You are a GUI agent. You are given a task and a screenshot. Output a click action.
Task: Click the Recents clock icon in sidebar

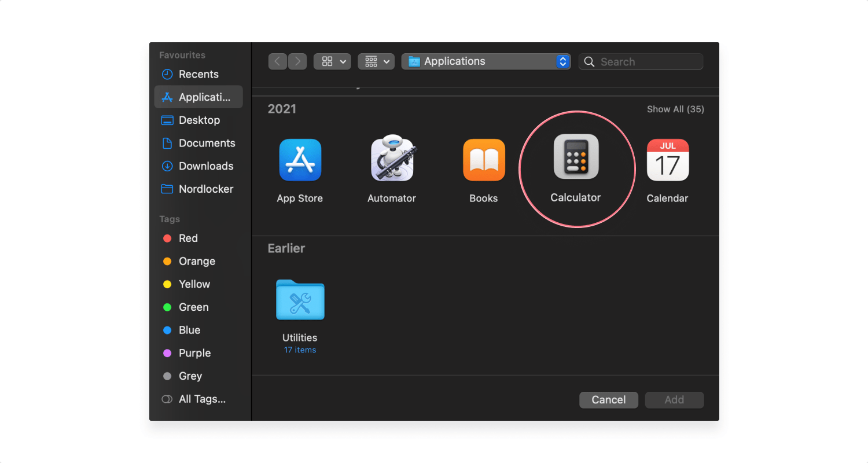167,74
